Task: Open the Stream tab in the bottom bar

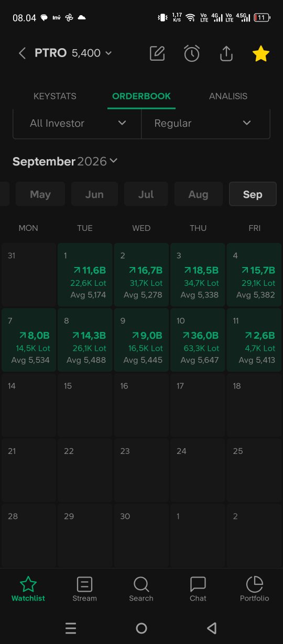Action: [x=84, y=589]
